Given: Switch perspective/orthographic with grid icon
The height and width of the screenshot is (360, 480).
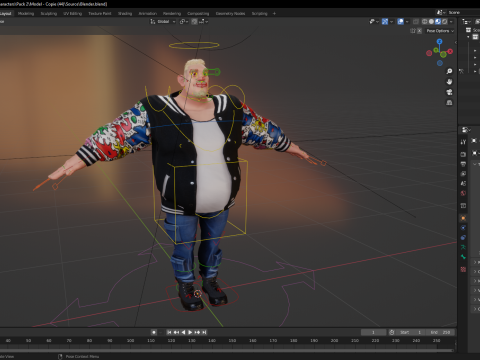Looking at the screenshot, I should tap(449, 102).
